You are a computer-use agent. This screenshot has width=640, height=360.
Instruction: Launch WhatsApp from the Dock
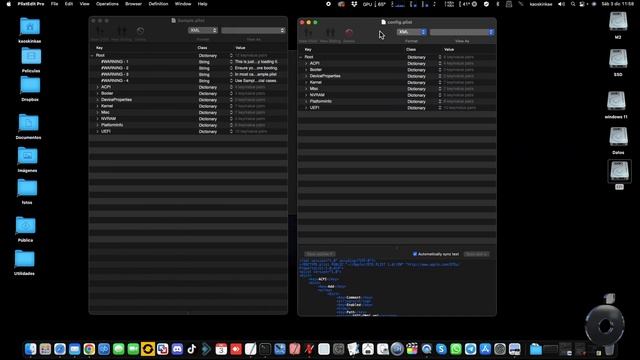click(456, 349)
